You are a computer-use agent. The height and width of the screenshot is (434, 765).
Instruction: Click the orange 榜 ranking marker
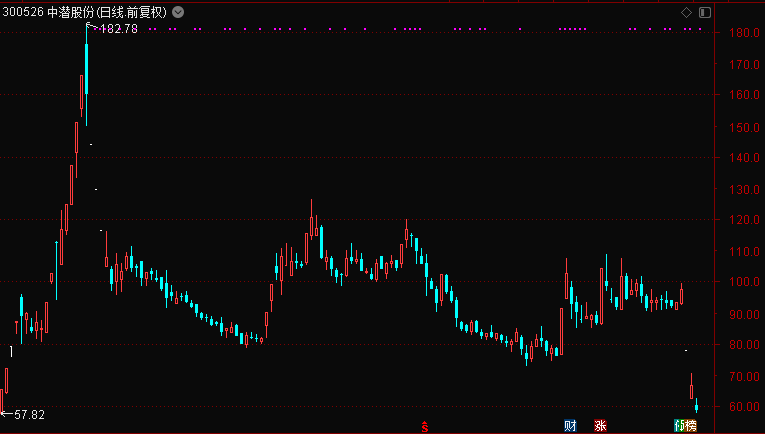coord(691,426)
